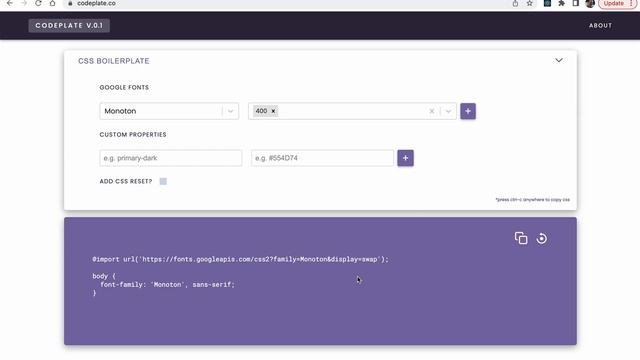Click the @import url line in the code
640x360 pixels.
click(240, 259)
